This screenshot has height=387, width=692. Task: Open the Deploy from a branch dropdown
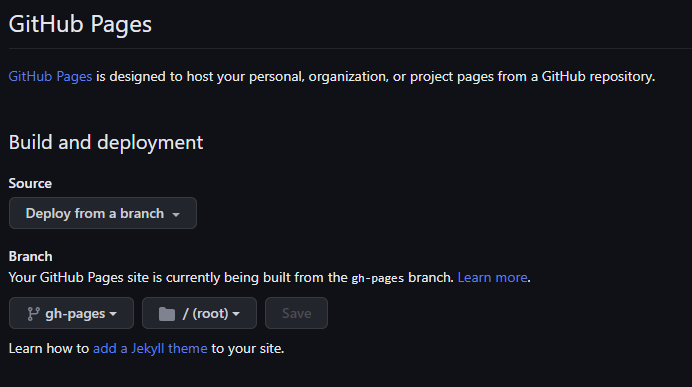pyautogui.click(x=103, y=213)
